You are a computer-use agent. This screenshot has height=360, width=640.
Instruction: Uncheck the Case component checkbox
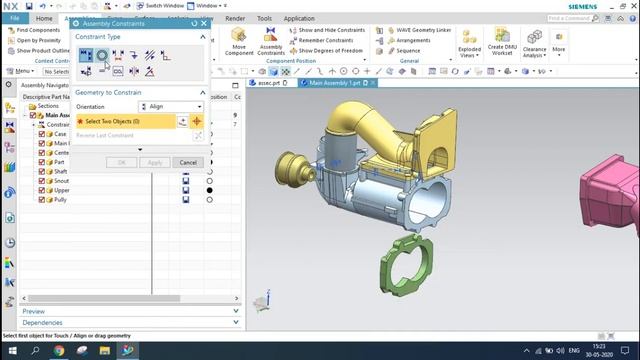[42, 134]
